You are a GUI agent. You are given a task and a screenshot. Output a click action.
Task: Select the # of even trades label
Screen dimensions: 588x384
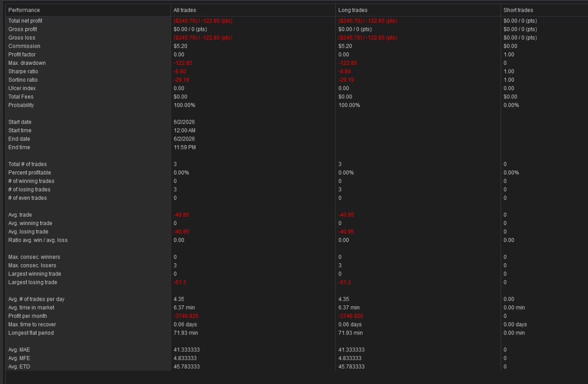pos(28,198)
